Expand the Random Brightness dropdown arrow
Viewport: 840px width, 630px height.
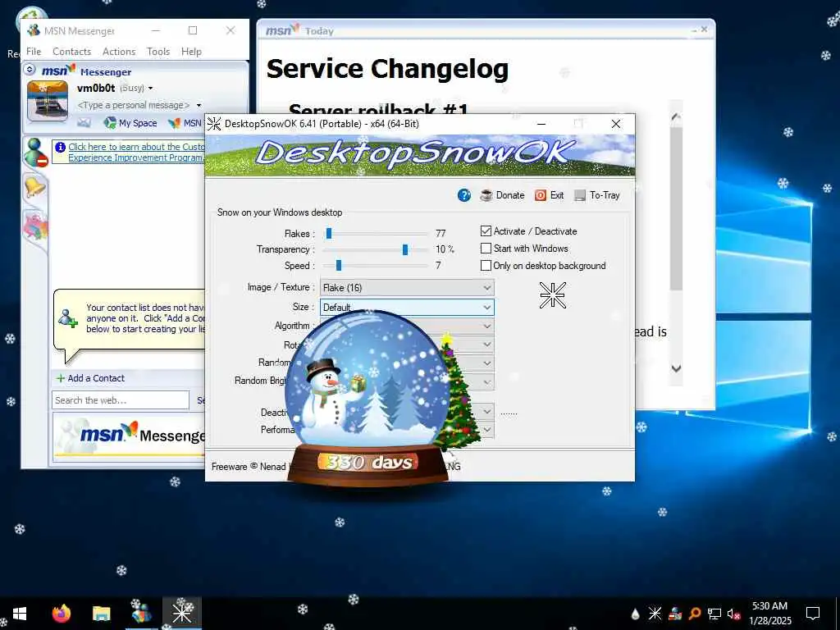486,382
